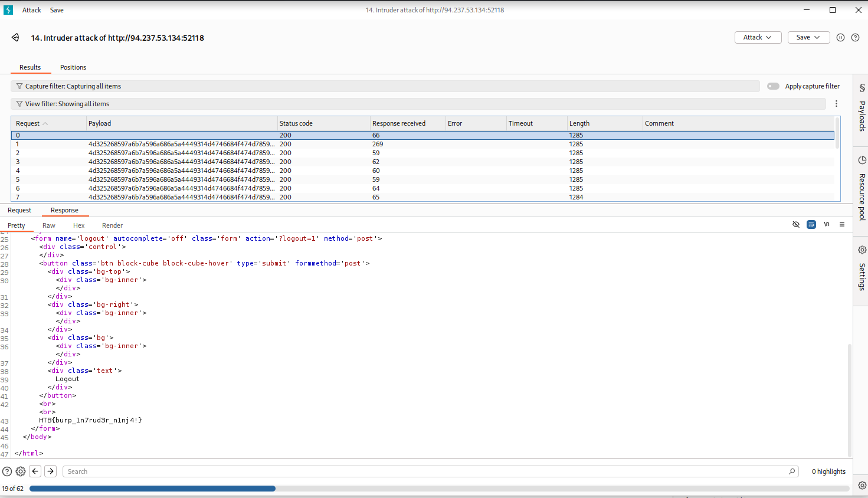Open the response viewer hamburger options menu
This screenshot has height=498, width=868.
point(842,225)
